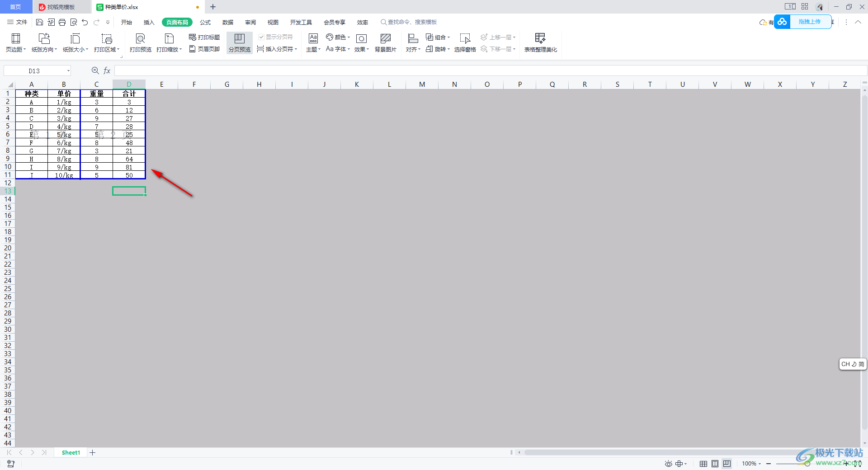Toggle 分页预览 page break preview button

click(x=240, y=43)
